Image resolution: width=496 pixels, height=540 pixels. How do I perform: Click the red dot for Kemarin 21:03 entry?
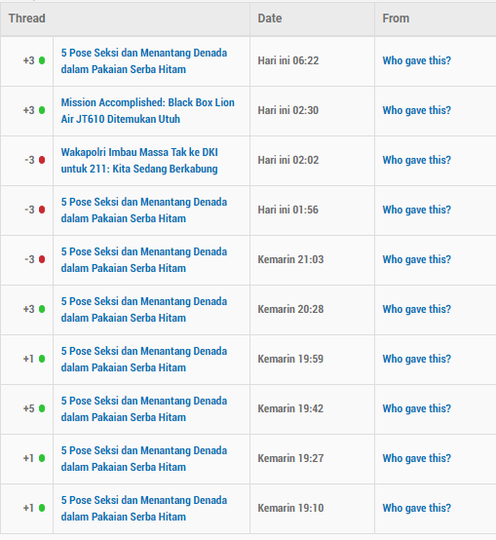42,259
